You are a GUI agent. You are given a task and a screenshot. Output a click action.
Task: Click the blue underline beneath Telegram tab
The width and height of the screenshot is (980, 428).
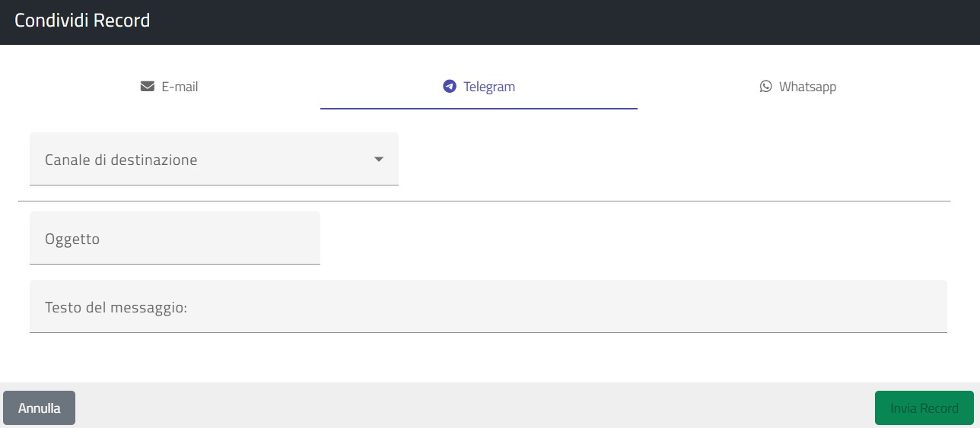(x=479, y=109)
